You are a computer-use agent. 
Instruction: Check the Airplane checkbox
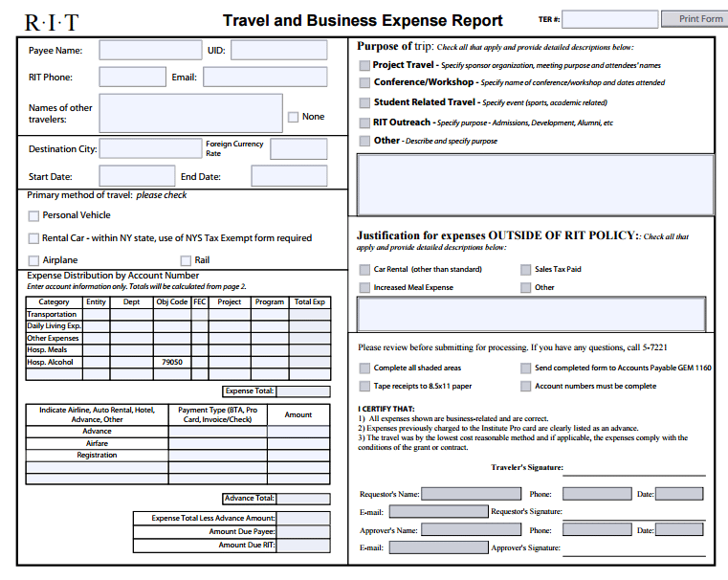coord(33,260)
